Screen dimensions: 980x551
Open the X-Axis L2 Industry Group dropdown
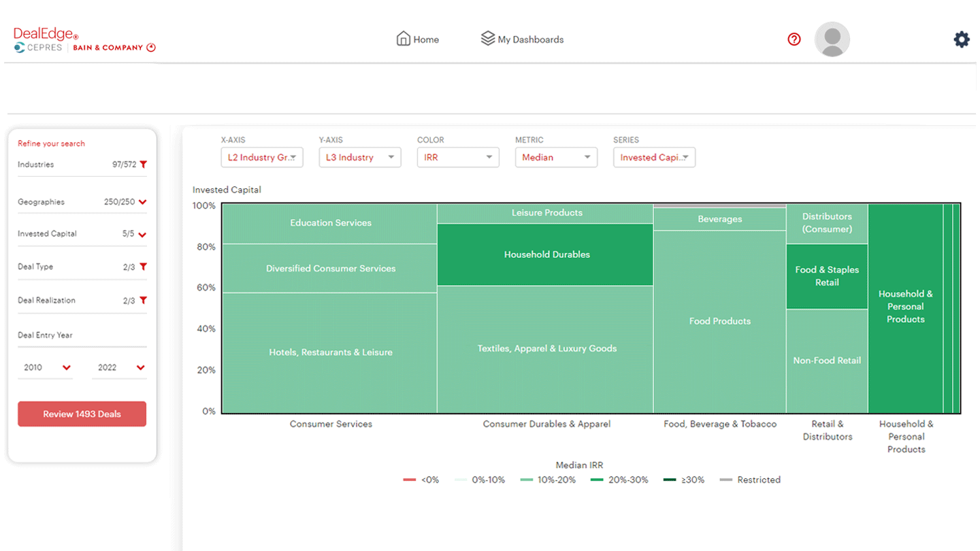(x=261, y=157)
